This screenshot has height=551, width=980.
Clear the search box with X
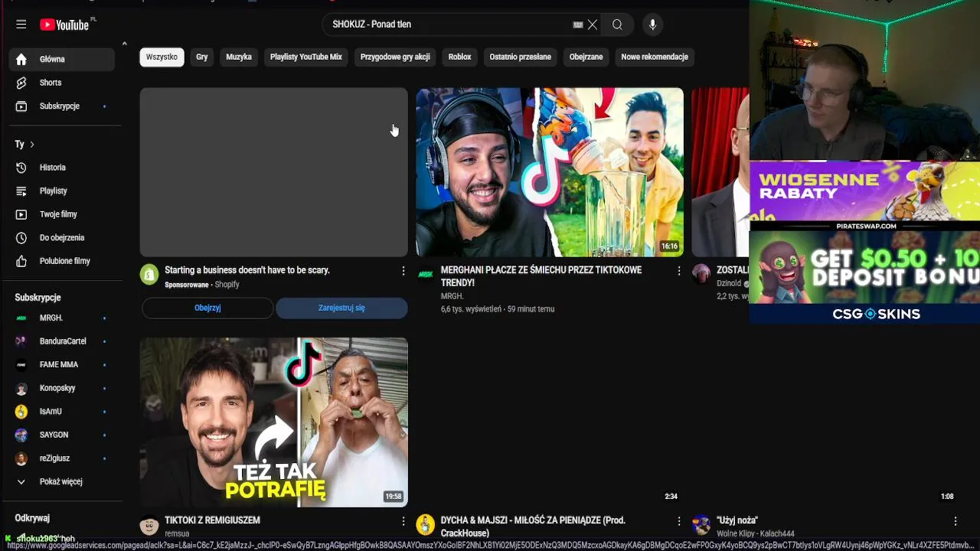click(592, 24)
